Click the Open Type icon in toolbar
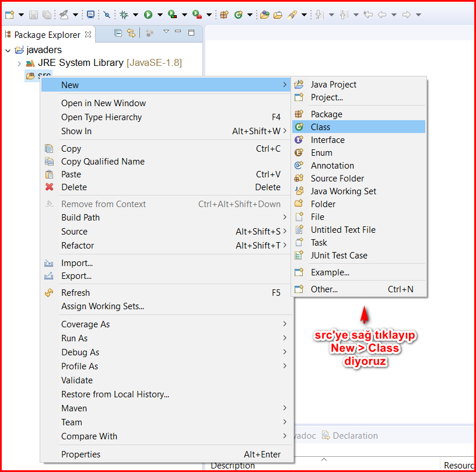 265,15
